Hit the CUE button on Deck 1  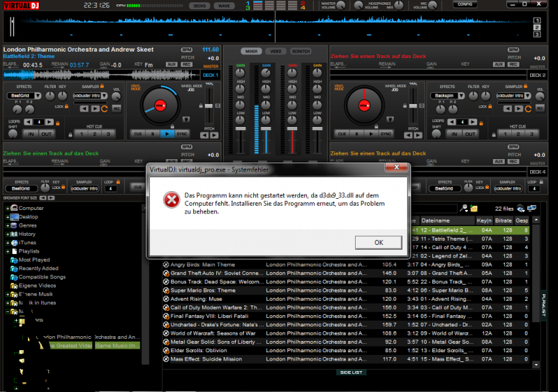[x=138, y=134]
